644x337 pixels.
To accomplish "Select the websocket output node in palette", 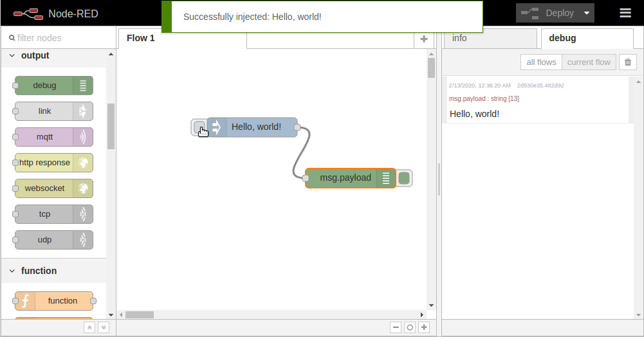I will tap(54, 188).
